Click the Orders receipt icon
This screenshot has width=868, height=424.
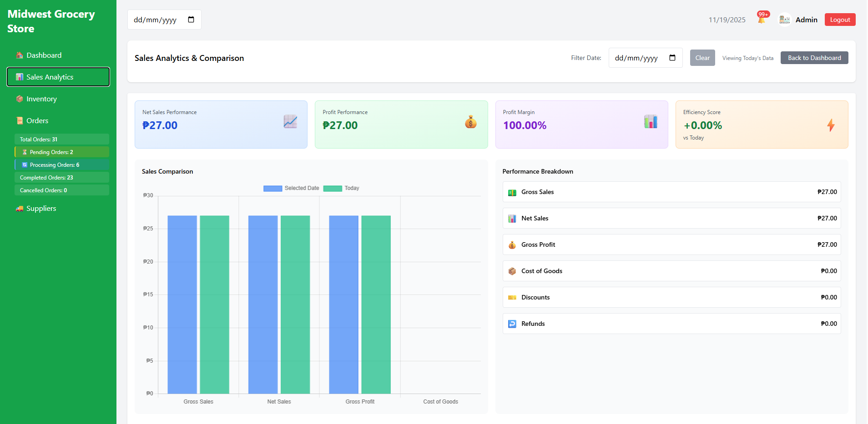point(20,120)
